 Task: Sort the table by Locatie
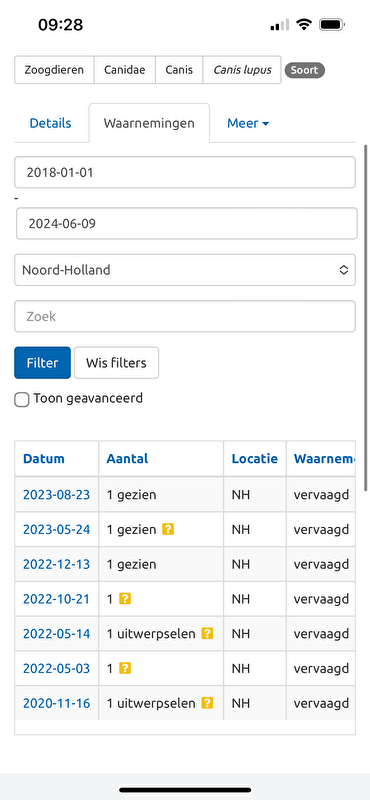pos(255,458)
